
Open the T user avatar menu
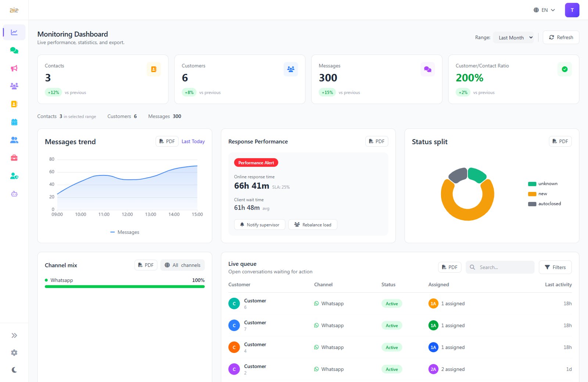(x=572, y=10)
